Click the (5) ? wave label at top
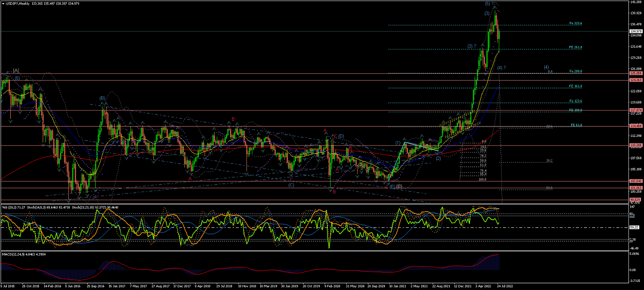Screen dimensions: 644x290 tap(490, 4)
